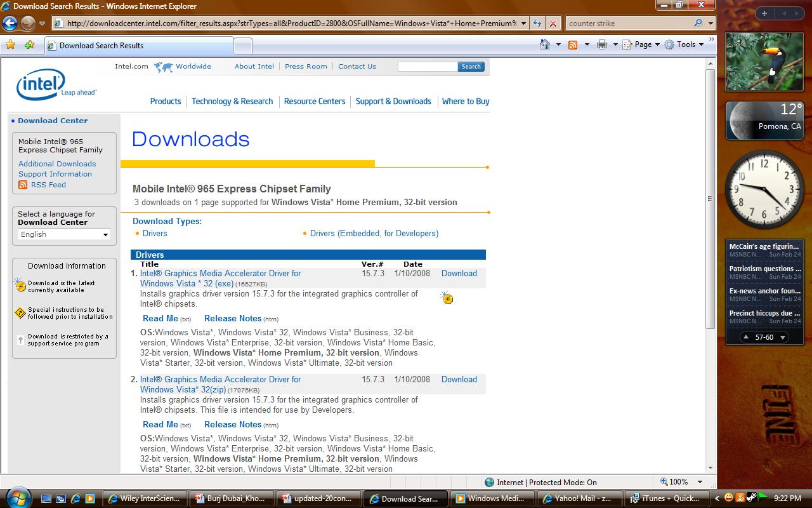812x508 pixels.
Task: Click the IE Forward arrow button
Action: [x=28, y=23]
